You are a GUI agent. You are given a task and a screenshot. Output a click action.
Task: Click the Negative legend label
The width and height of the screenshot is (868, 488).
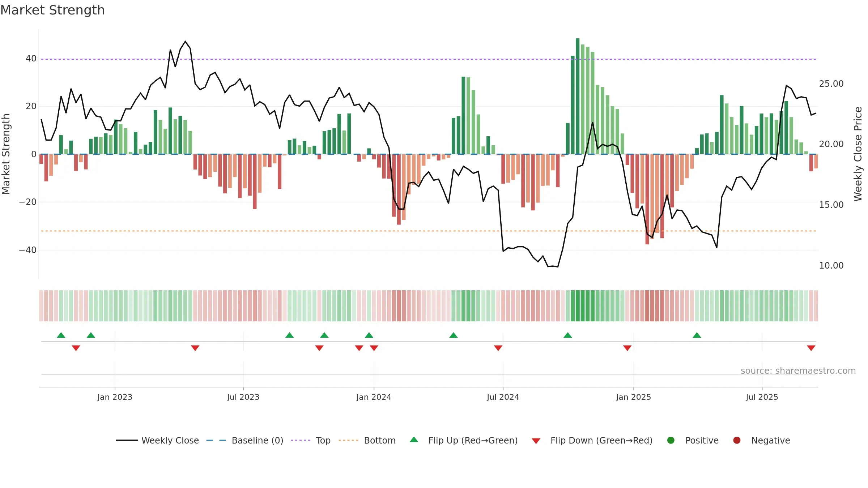(771, 440)
